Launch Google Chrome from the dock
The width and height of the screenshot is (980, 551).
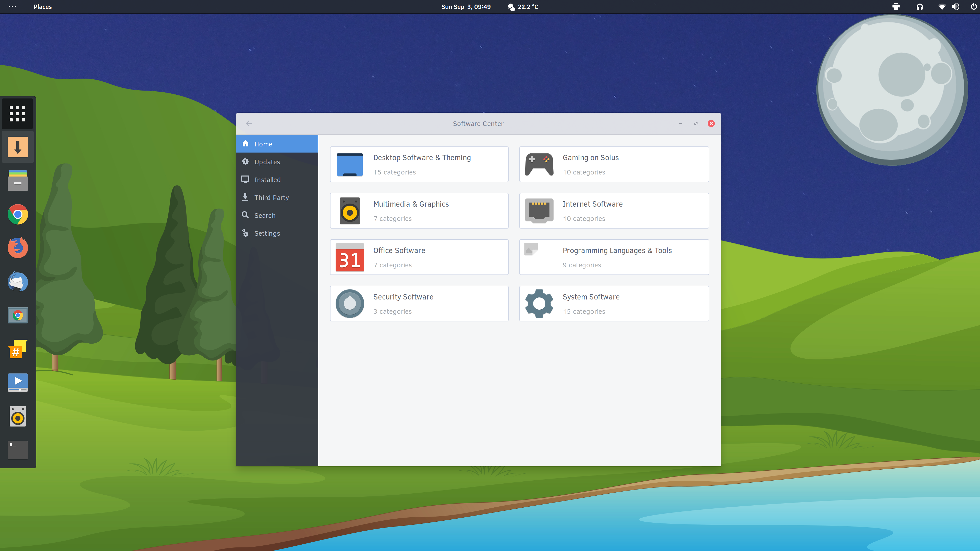tap(18, 214)
